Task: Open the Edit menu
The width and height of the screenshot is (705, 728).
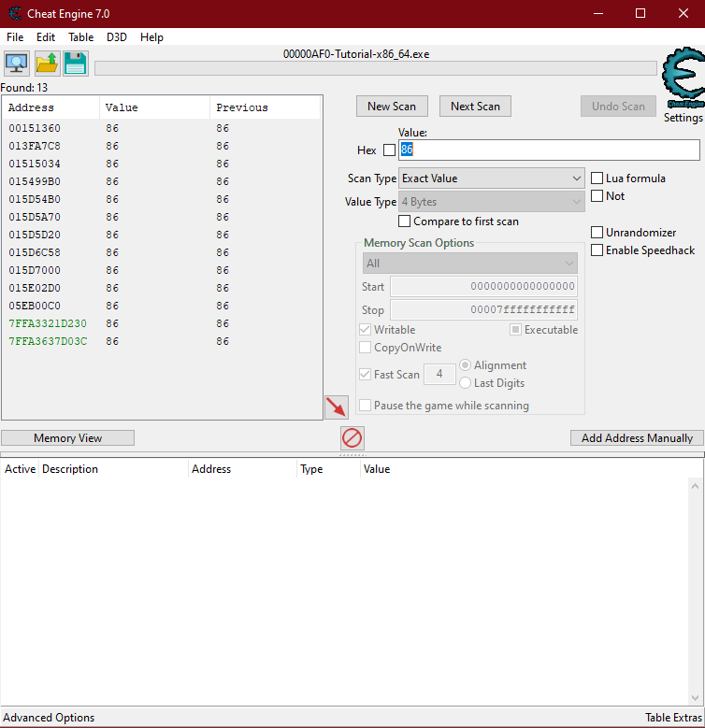Action: [x=46, y=37]
